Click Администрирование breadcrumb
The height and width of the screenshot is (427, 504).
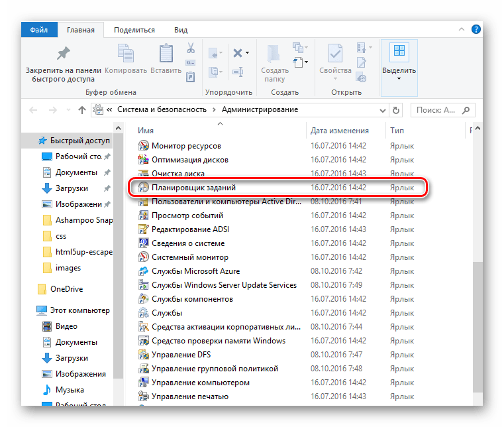260,109
